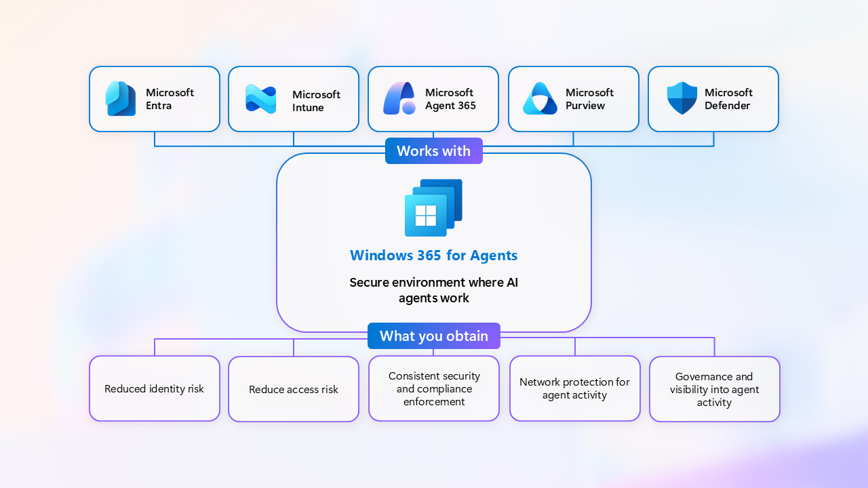
Task: Select the "Microsoft Purview" label text
Action: [589, 99]
